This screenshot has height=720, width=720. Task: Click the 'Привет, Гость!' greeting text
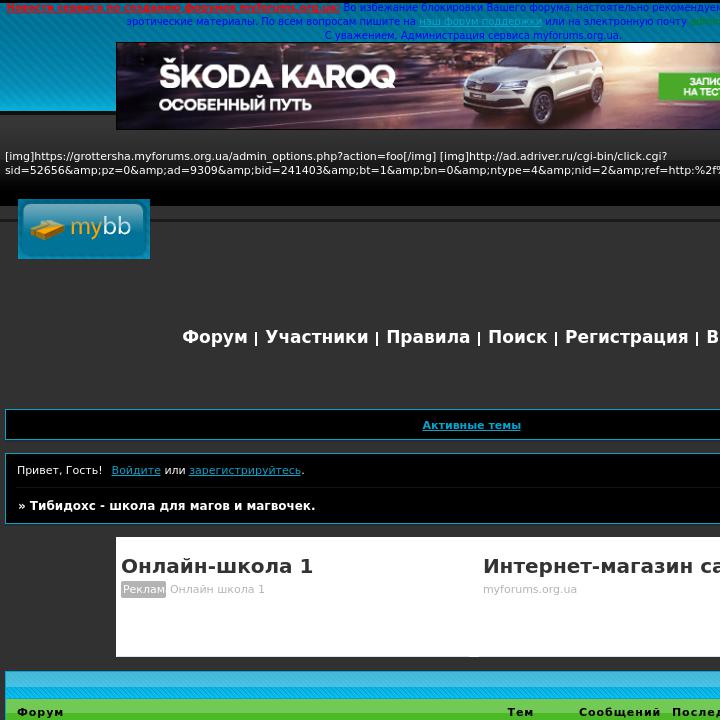pos(59,470)
